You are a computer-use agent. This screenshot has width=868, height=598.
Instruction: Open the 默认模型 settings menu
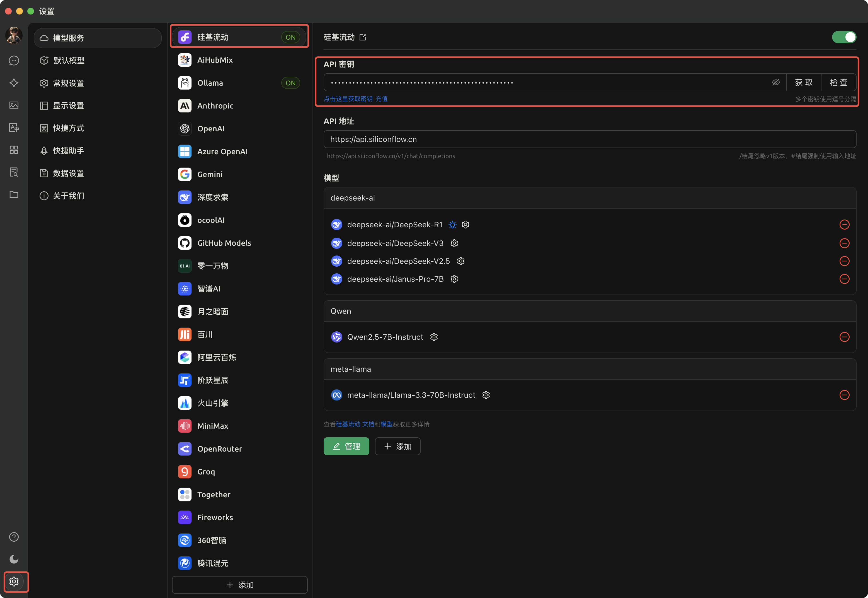tap(69, 61)
